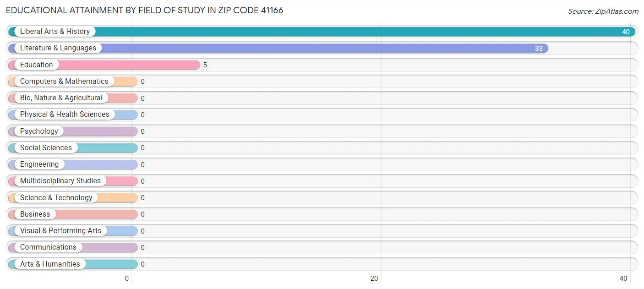Viewport: 644px width, 289px height.
Task: Click the 0 value beside Bio, Nature & Agricultural
Action: pyautogui.click(x=143, y=98)
